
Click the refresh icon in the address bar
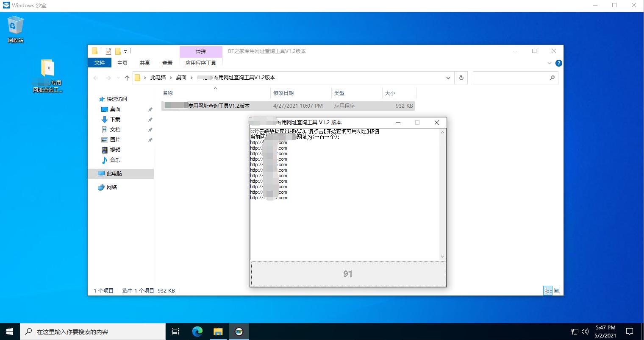(x=461, y=78)
